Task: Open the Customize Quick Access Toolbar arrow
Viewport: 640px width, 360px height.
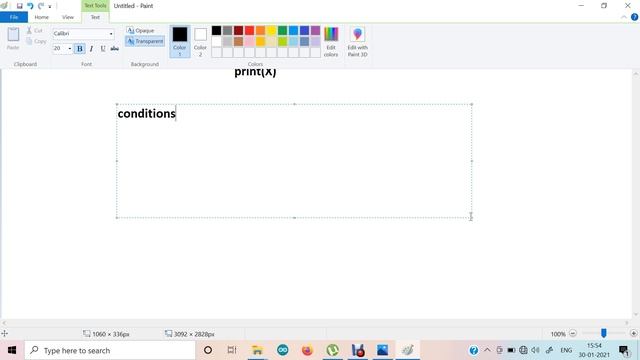Action: click(x=50, y=7)
